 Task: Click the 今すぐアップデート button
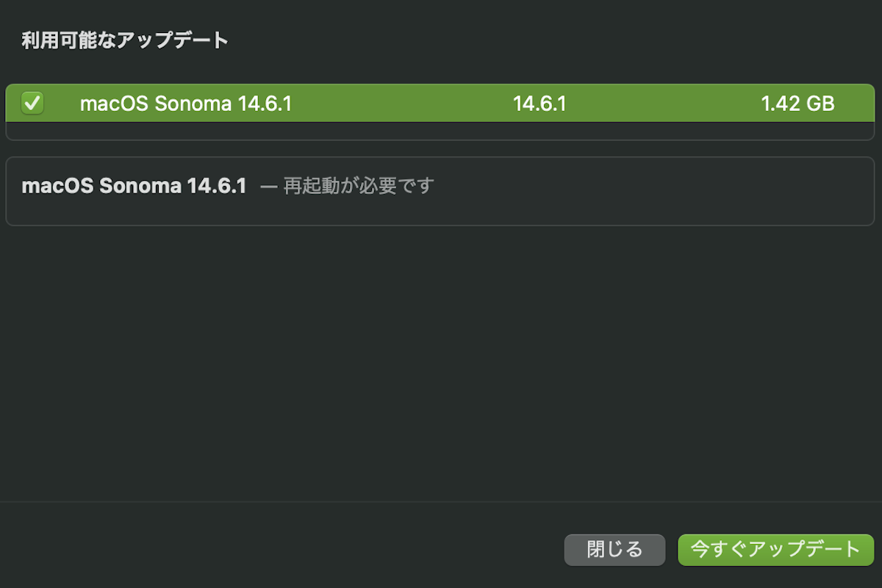(775, 549)
